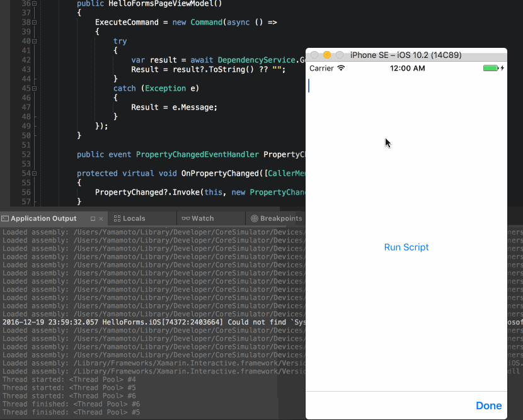Click the 'PropertyChanged?.Invoke(this' code line

coord(200,192)
